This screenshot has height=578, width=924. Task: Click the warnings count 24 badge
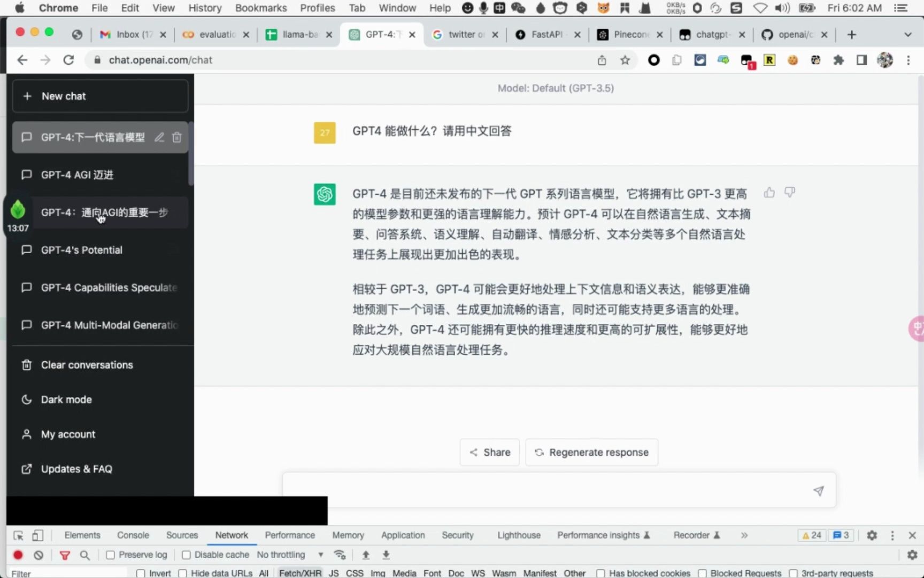coord(812,535)
